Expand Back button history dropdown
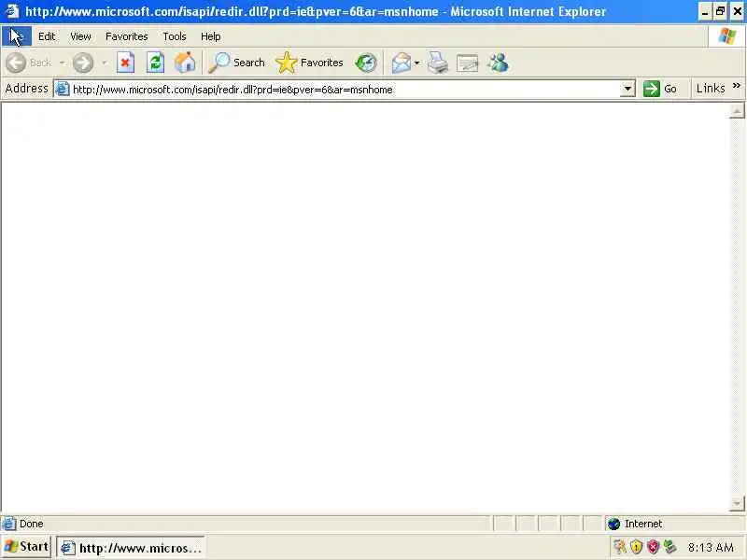747x560 pixels. point(62,63)
